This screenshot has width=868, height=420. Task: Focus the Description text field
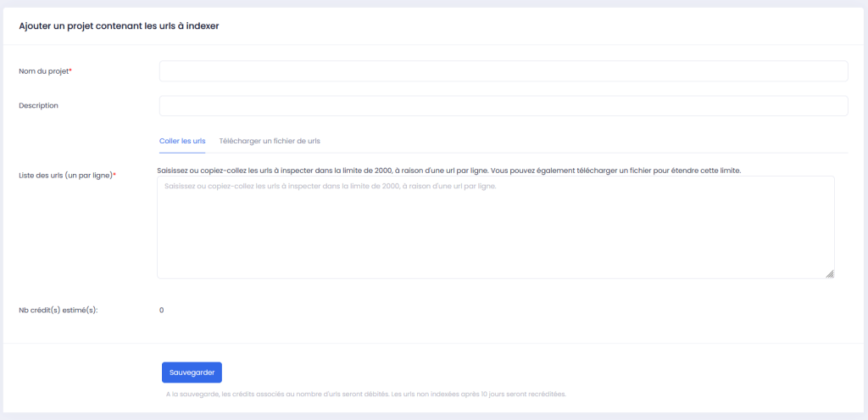pos(503,105)
